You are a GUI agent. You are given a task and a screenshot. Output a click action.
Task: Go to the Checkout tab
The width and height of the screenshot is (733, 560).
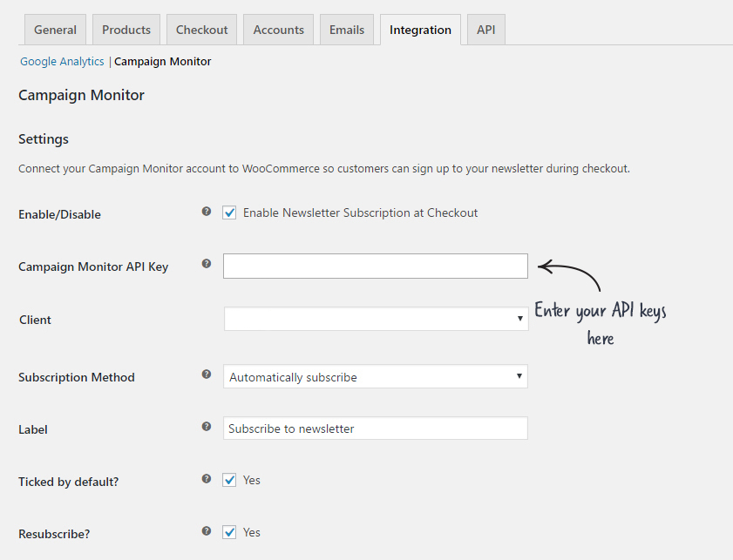201,30
